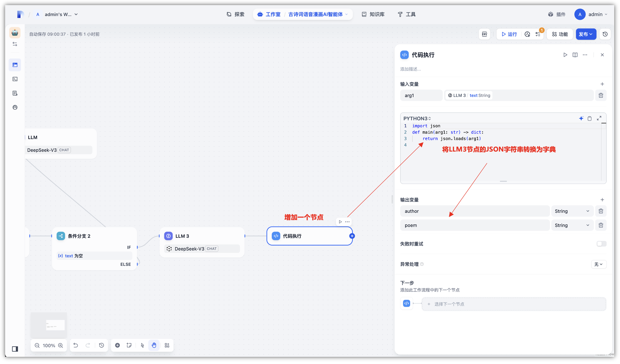
Task: Delete the poem output variable
Action: pyautogui.click(x=601, y=225)
